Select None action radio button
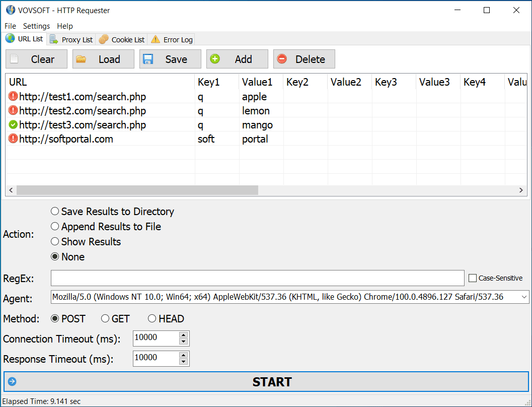This screenshot has width=532, height=407. (55, 256)
